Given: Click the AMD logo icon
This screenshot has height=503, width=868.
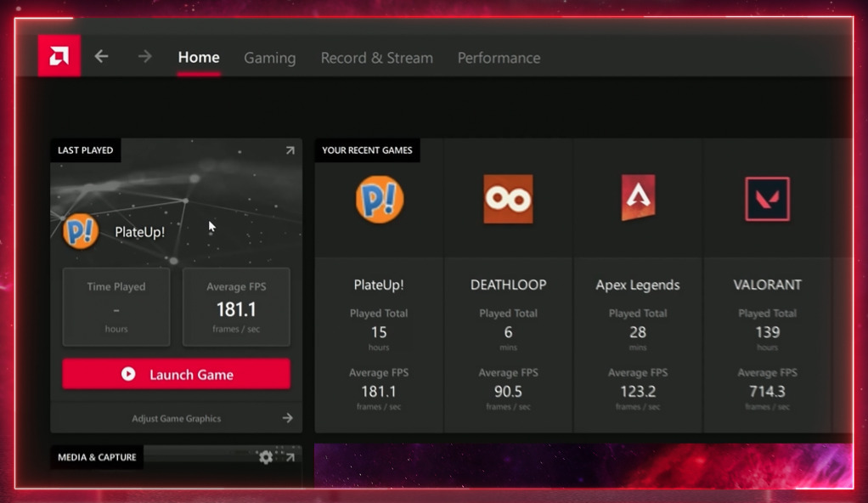Looking at the screenshot, I should coord(59,56).
